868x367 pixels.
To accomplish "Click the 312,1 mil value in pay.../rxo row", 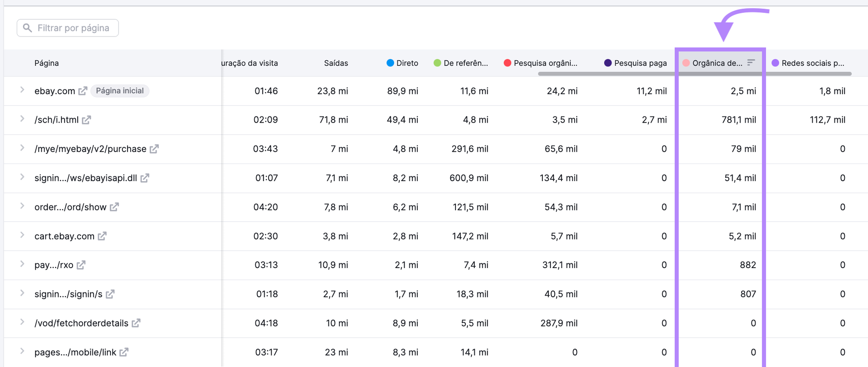I will tap(560, 265).
